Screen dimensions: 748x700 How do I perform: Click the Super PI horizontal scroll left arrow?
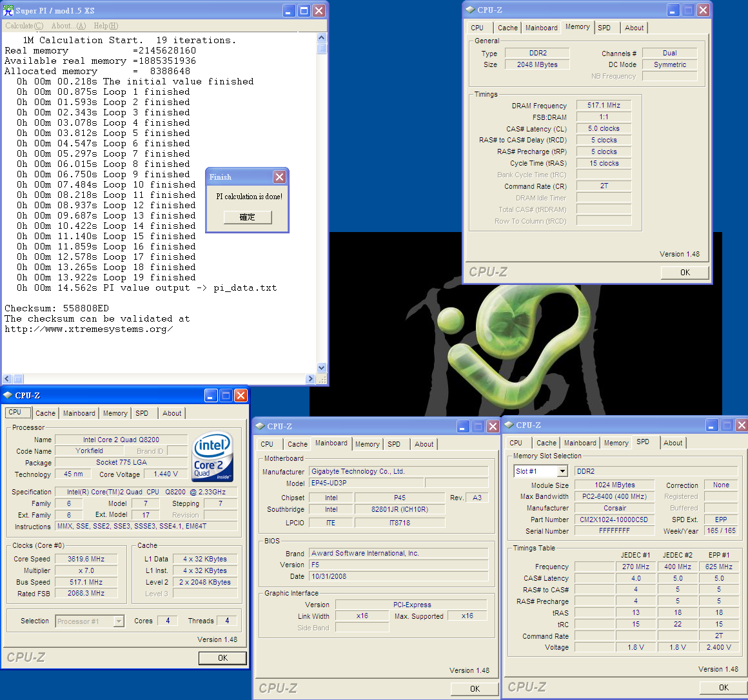pos(7,379)
